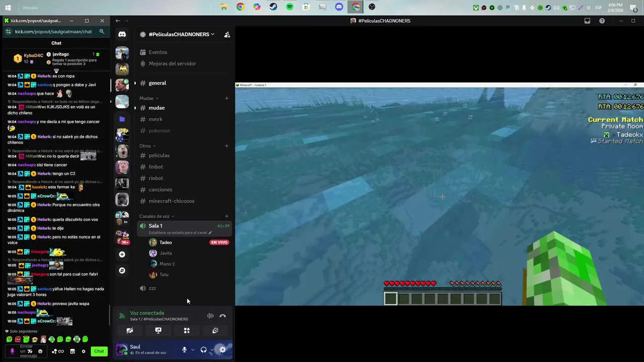Image resolution: width=644 pixels, height=362 pixels.
Task: Click the purple microphone icon in Kick message box
Action: [13, 351]
